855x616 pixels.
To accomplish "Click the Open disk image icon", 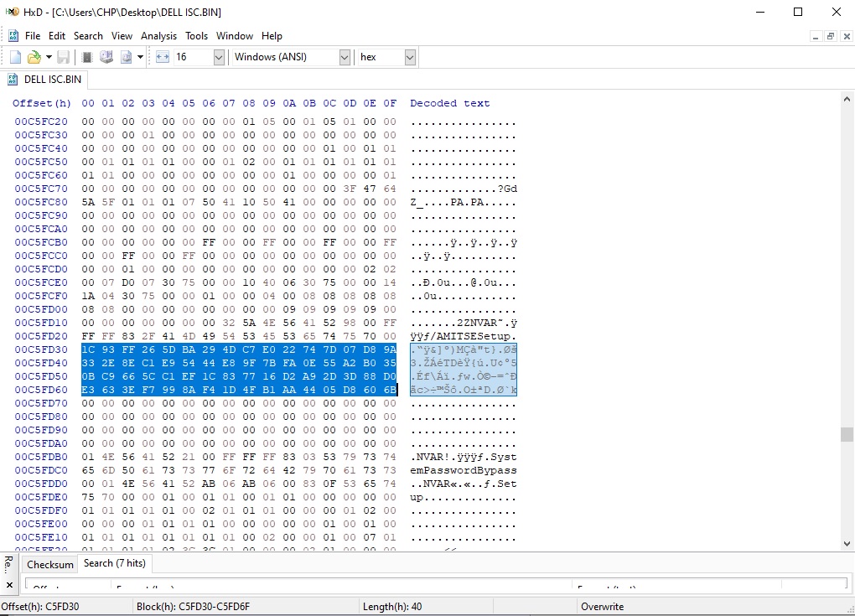I will [x=126, y=57].
